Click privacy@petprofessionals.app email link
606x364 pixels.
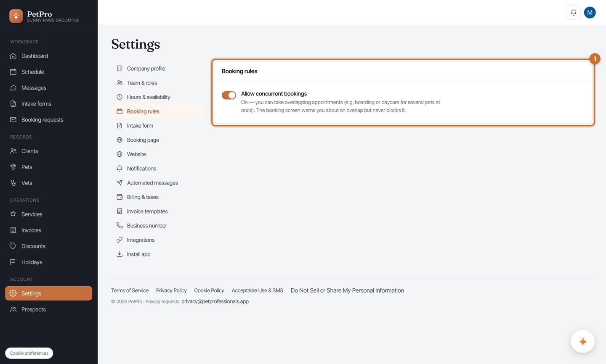point(215,301)
